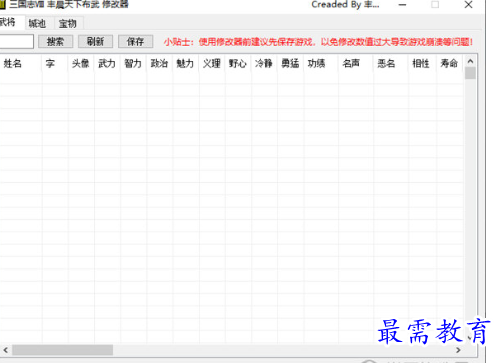This screenshot has height=363, width=499.
Task: Click the vertical scrollbar thumb
Action: [470, 73]
